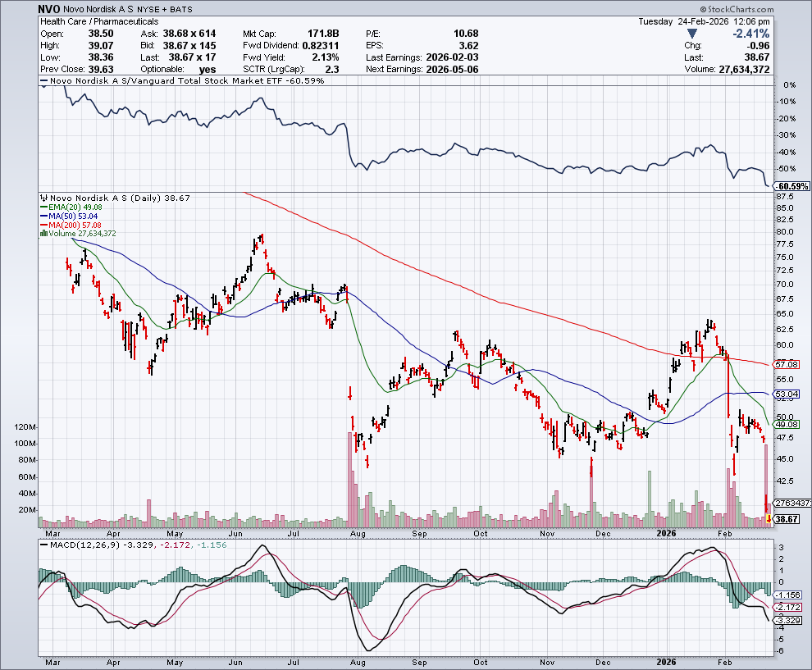The height and width of the screenshot is (670, 812).
Task: Click the -3.329 MACD axis value label
Action: [x=788, y=621]
